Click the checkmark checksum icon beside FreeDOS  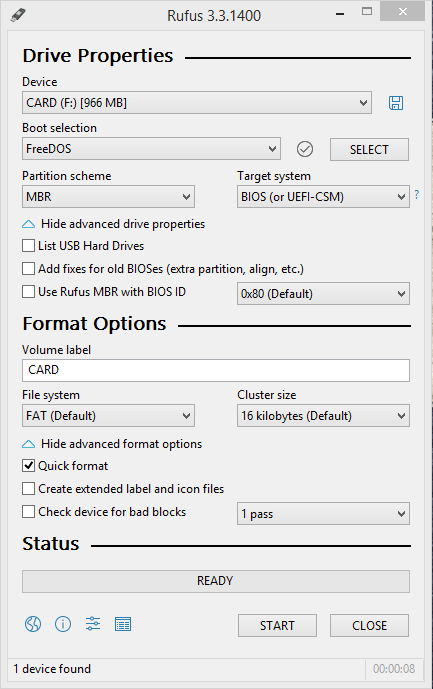pos(305,149)
